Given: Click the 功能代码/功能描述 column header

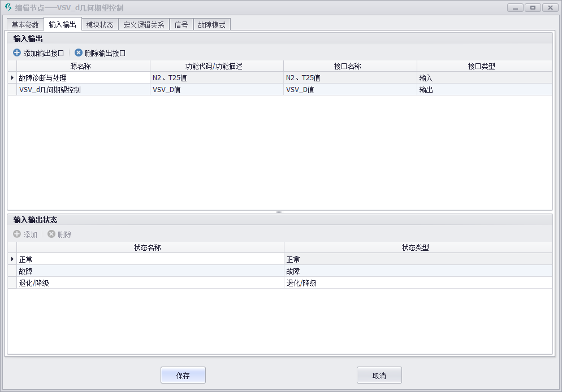Looking at the screenshot, I should [217, 66].
